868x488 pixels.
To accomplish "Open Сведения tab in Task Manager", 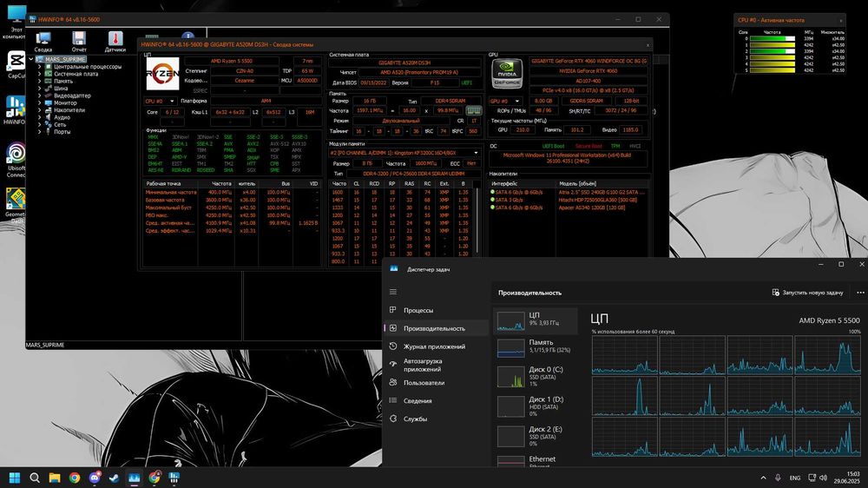I will [437, 400].
